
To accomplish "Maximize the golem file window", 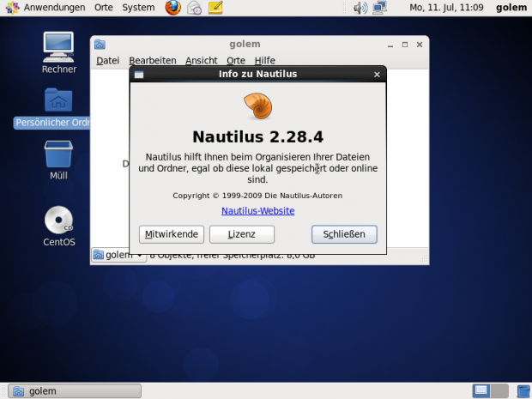I will (x=405, y=45).
